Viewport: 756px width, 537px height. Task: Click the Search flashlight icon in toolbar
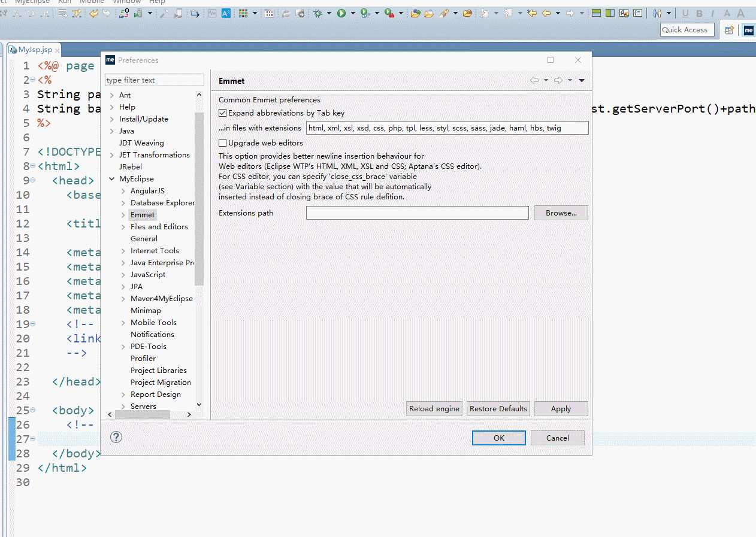[x=444, y=13]
